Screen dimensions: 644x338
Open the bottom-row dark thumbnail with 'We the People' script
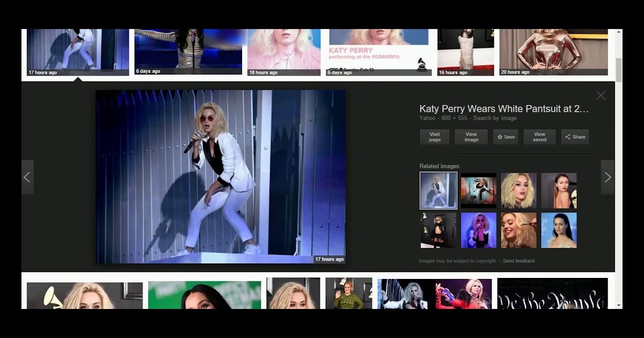pyautogui.click(x=553, y=293)
